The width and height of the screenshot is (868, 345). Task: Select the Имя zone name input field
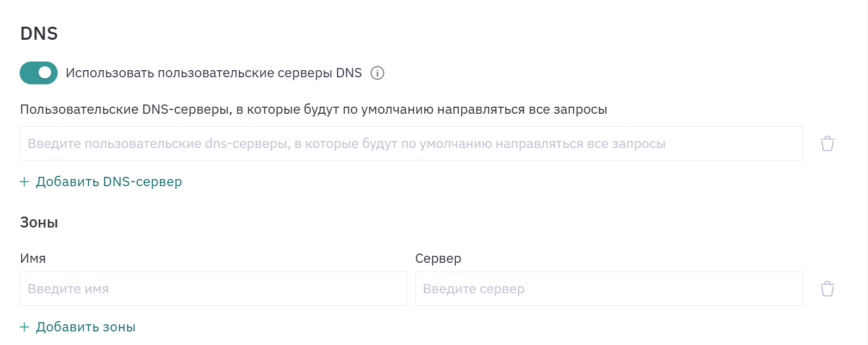(x=213, y=289)
